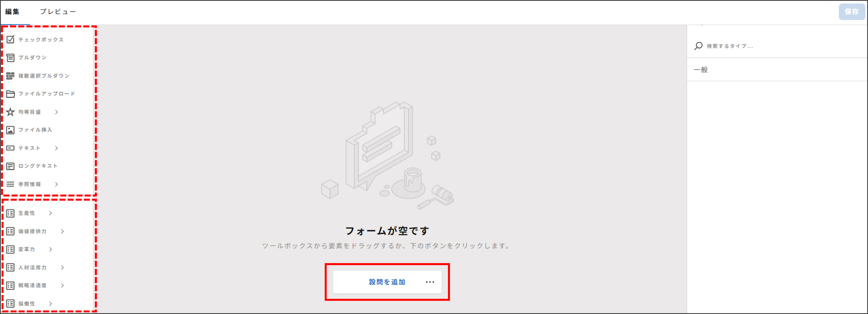
Task: Click the search magnifier in right panel
Action: (x=698, y=46)
